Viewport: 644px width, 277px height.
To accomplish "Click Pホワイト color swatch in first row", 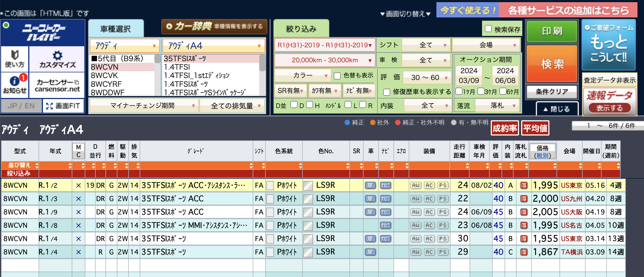I will [x=270, y=186].
